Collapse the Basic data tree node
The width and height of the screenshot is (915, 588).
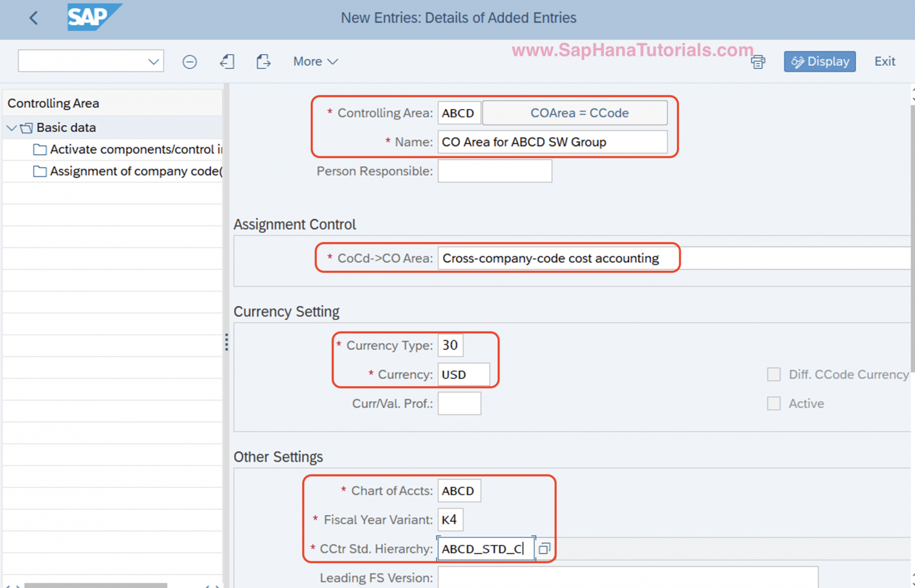[11, 128]
